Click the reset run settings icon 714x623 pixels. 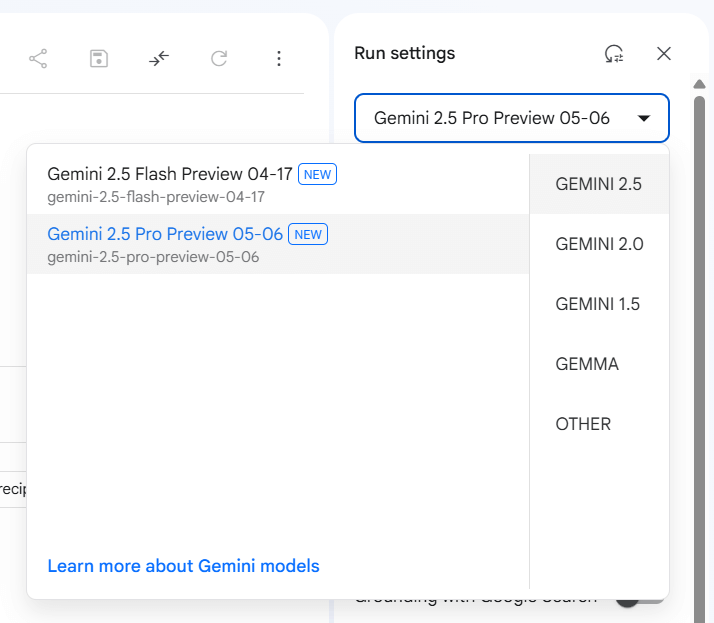tap(614, 54)
